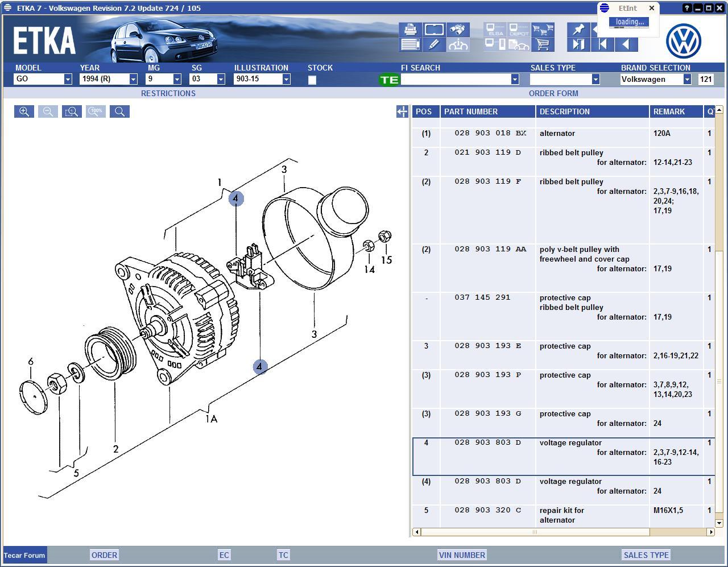Open the MODEL dropdown
The height and width of the screenshot is (567, 728).
68,79
